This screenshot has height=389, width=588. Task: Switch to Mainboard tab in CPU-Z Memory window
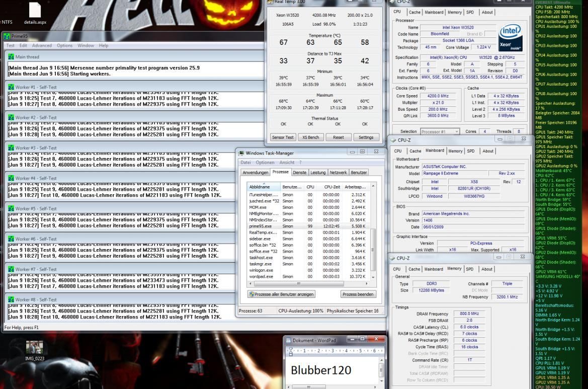point(434,269)
